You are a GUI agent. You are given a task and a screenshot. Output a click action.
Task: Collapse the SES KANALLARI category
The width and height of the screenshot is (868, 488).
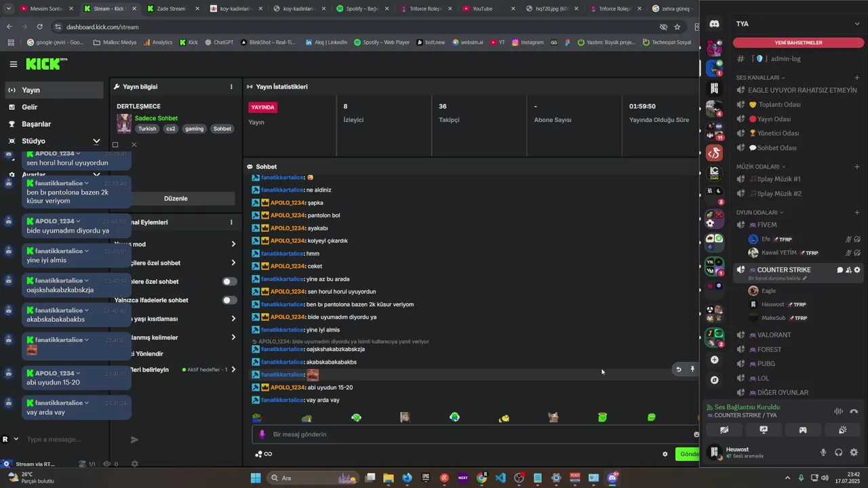[x=760, y=77]
